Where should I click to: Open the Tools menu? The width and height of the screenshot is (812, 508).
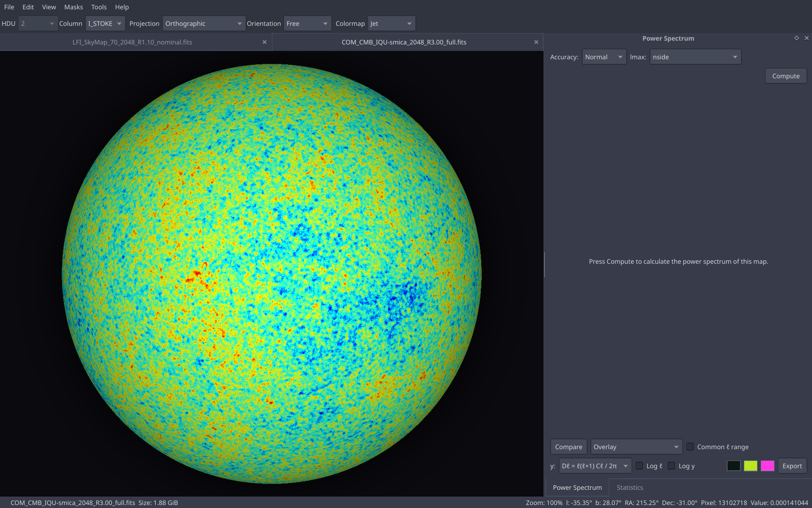coord(99,7)
